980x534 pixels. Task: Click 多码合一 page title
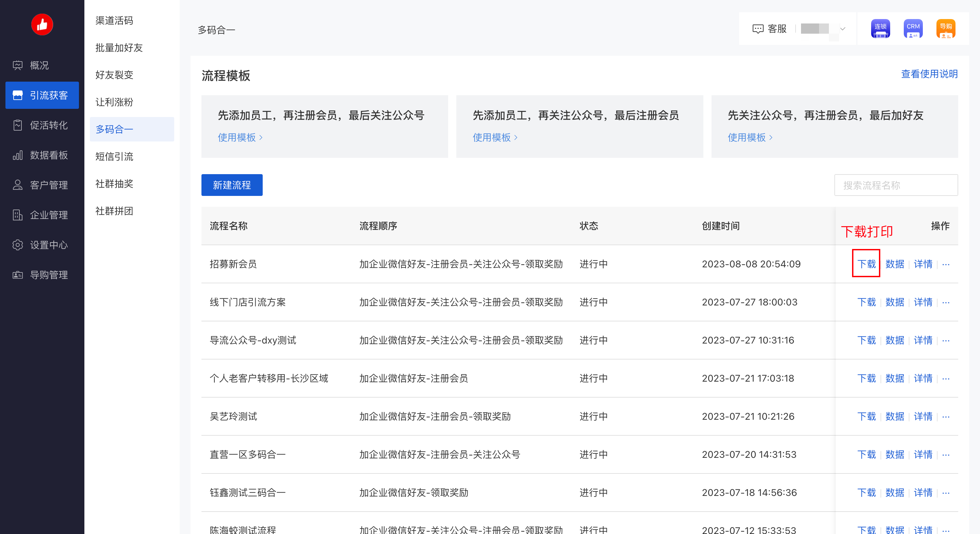pyautogui.click(x=216, y=30)
